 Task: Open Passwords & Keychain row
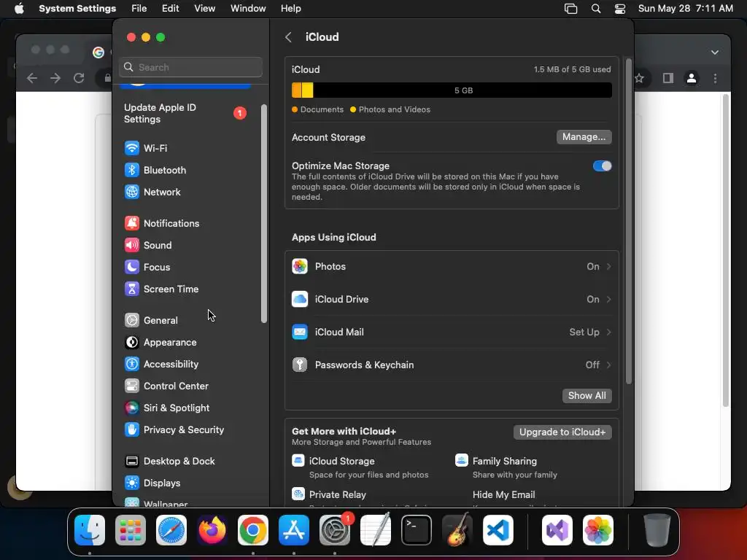452,365
